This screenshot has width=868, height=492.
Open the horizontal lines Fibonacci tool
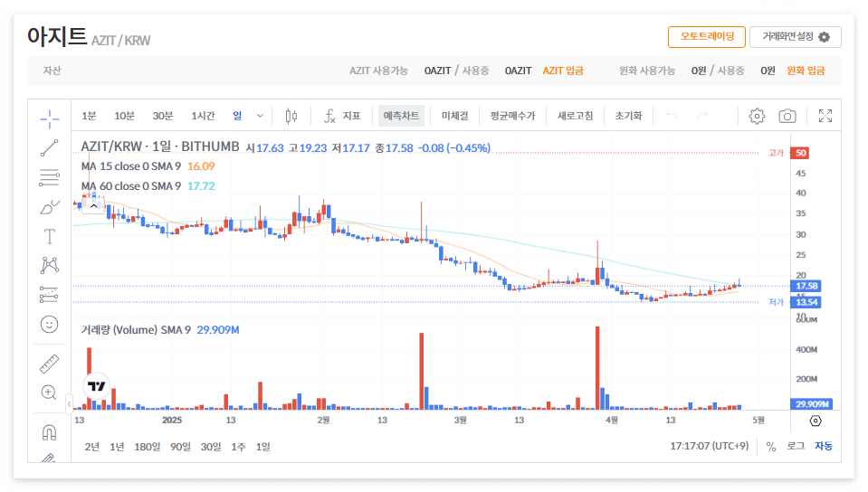[x=49, y=177]
